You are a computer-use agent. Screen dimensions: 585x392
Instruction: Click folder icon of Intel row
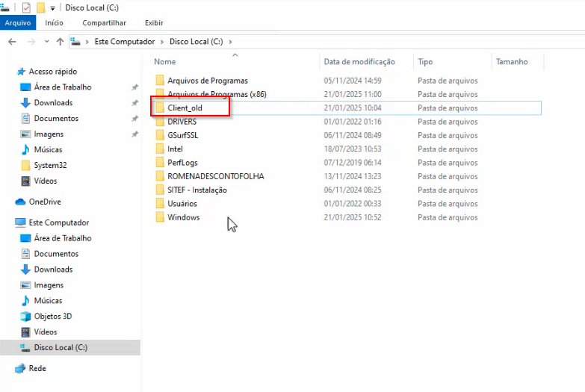(x=160, y=149)
